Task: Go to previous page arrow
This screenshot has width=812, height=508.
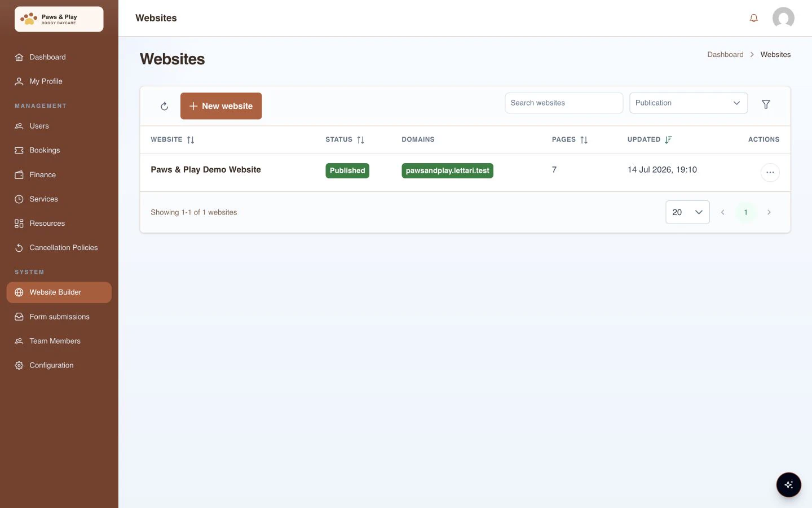Action: pyautogui.click(x=722, y=212)
